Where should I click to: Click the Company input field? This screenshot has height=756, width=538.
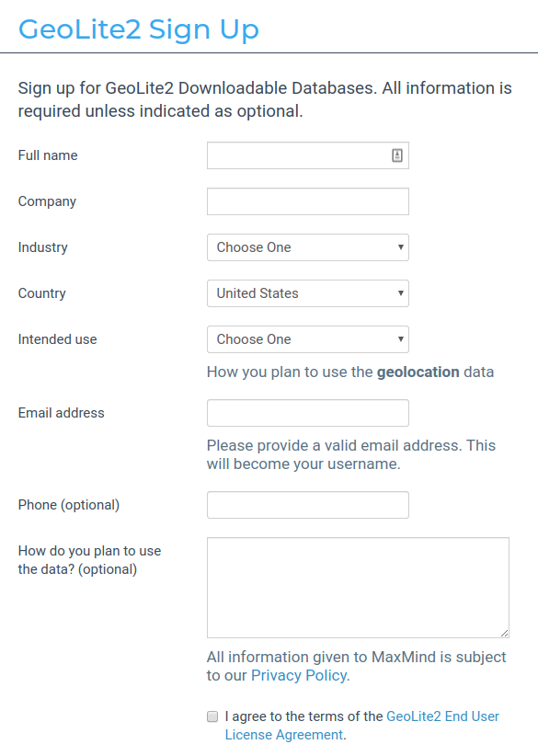307,201
